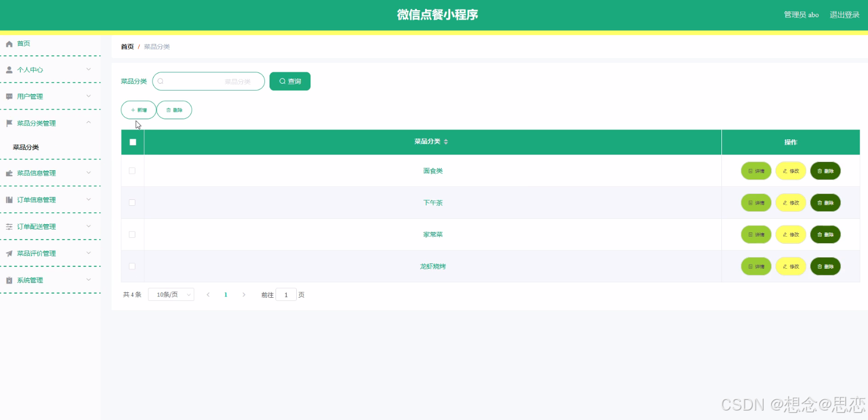The image size is (868, 420).
Task: Go to the next page using the right arrow
Action: 244,295
